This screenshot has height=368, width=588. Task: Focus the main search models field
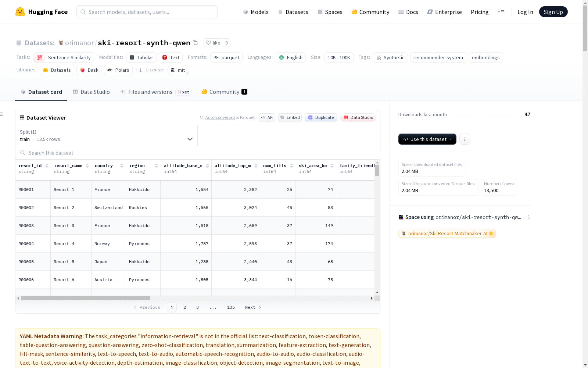click(x=147, y=12)
